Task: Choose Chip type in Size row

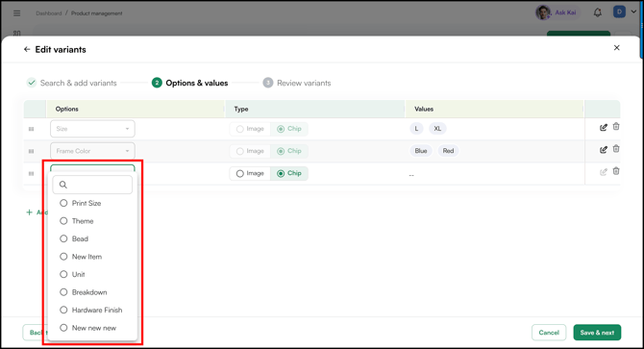Action: click(289, 129)
